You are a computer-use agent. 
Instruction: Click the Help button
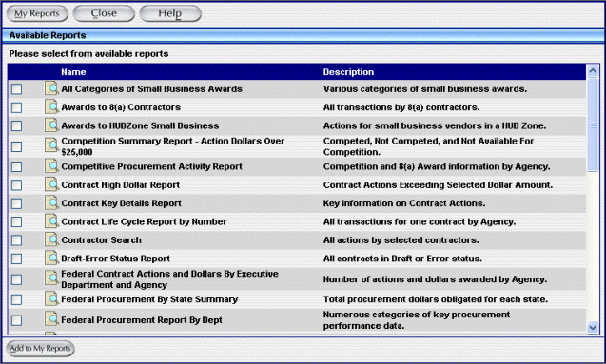click(170, 13)
